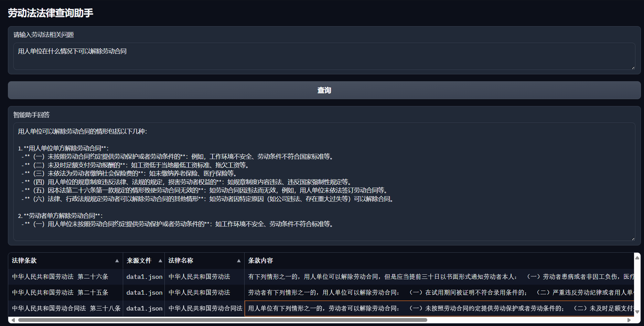This screenshot has height=326, width=644.
Task: Sort table by the 法律名称 column arrow
Action: pyautogui.click(x=239, y=261)
